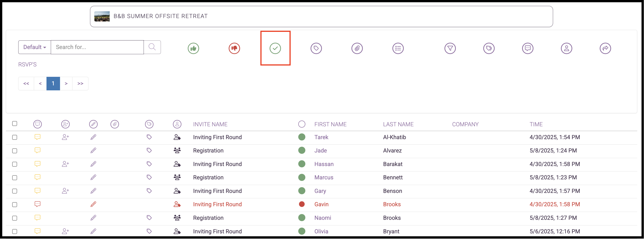Image resolution: width=644 pixels, height=239 pixels.
Task: Sort by LAST NAME column header
Action: pos(398,124)
